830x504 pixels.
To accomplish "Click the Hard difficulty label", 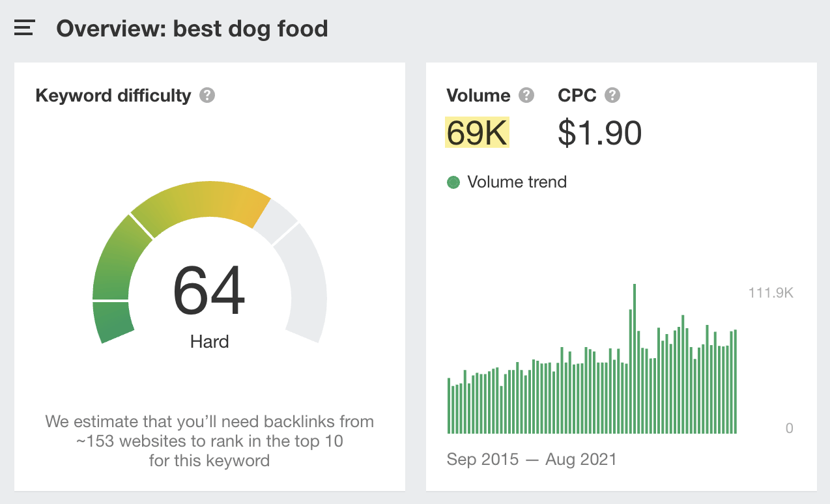I will click(209, 341).
